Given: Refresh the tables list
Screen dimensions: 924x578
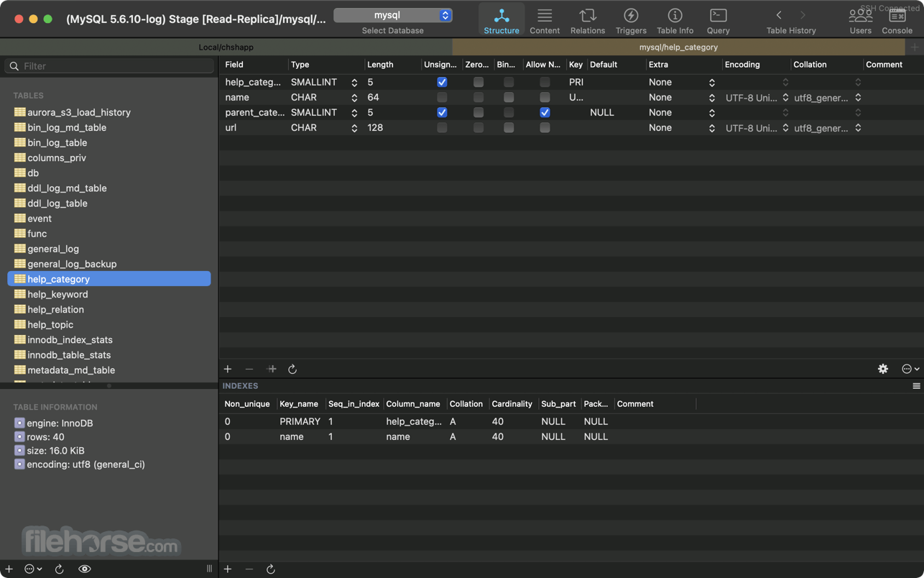Looking at the screenshot, I should [60, 569].
